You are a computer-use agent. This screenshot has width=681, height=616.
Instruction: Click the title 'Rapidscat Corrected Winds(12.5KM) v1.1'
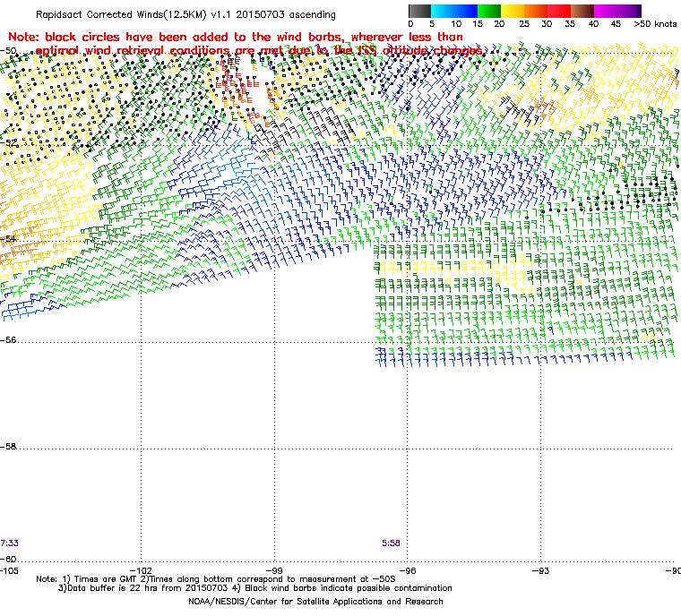tap(134, 14)
